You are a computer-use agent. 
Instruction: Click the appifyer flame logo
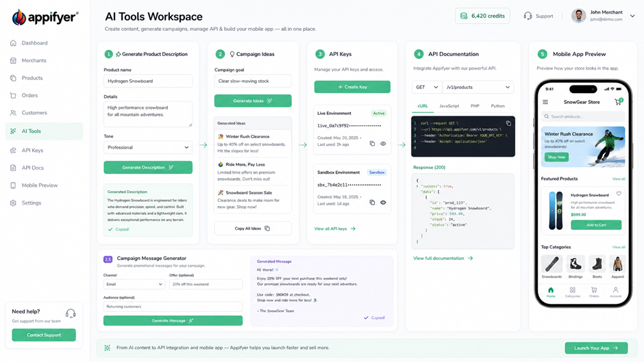click(x=18, y=17)
